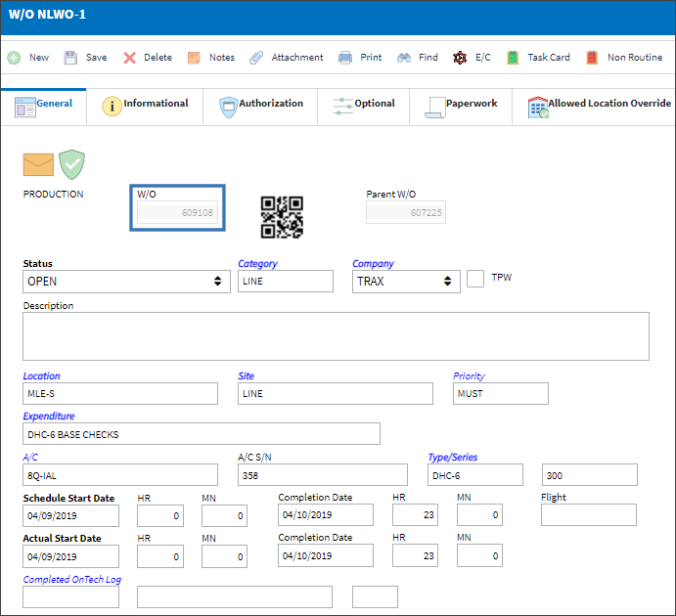Viewport: 676px width, 616px height.
Task: Click the Attachment paperclip icon
Action: click(256, 58)
